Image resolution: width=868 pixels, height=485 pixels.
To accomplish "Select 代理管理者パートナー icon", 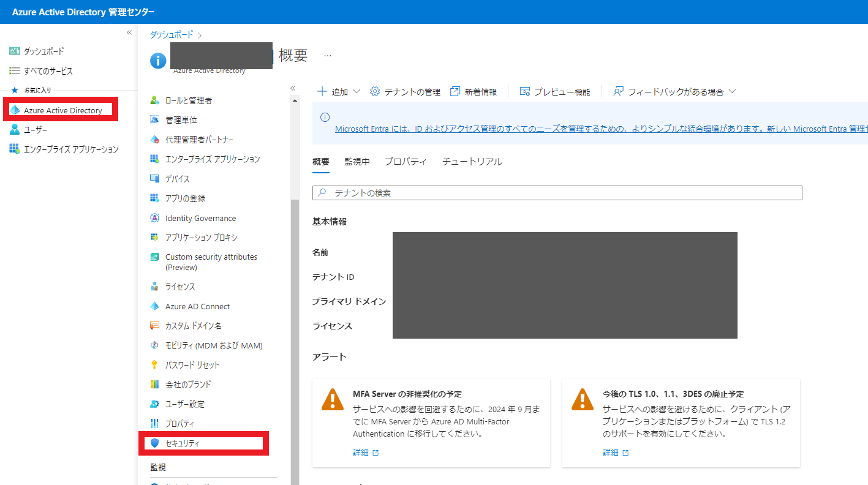I will click(x=154, y=140).
